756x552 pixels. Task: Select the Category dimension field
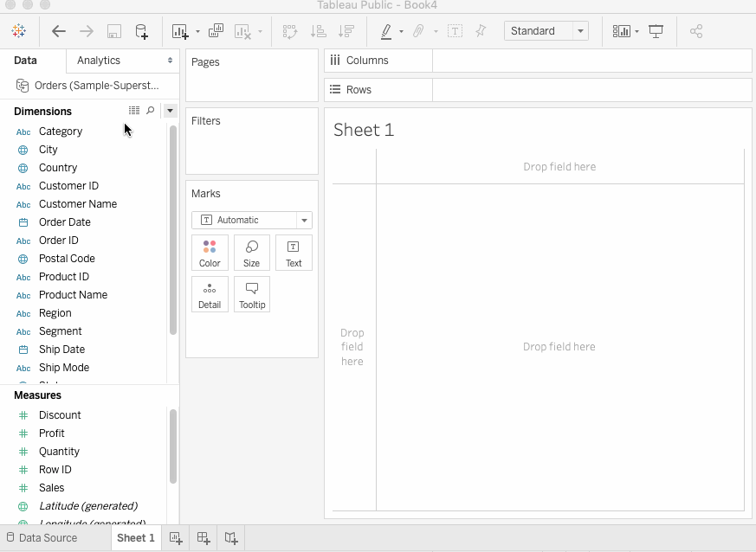pos(61,132)
